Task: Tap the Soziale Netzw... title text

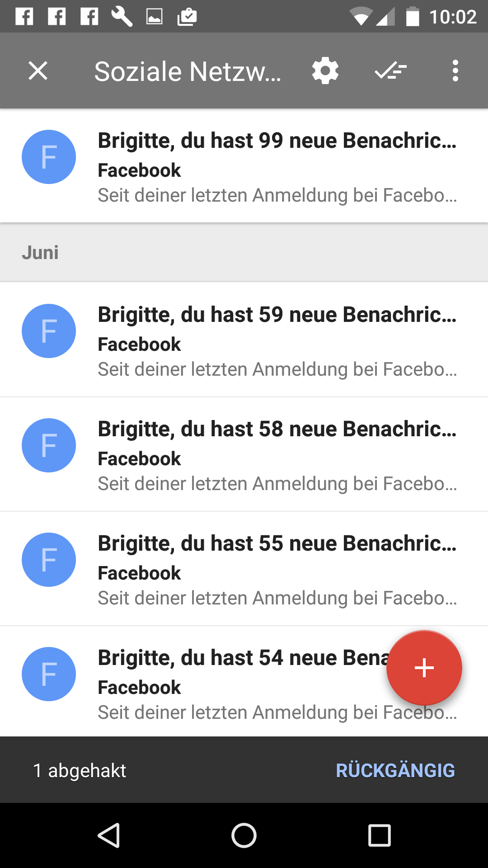Action: (188, 71)
